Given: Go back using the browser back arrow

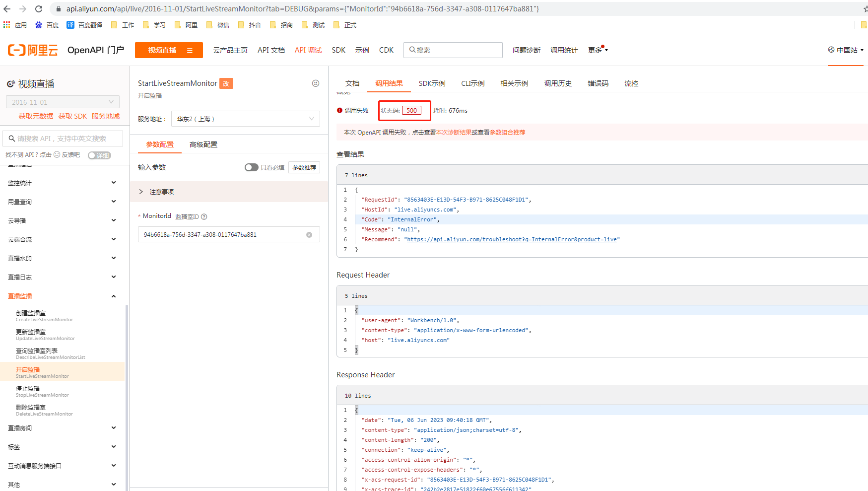Looking at the screenshot, I should pos(7,9).
